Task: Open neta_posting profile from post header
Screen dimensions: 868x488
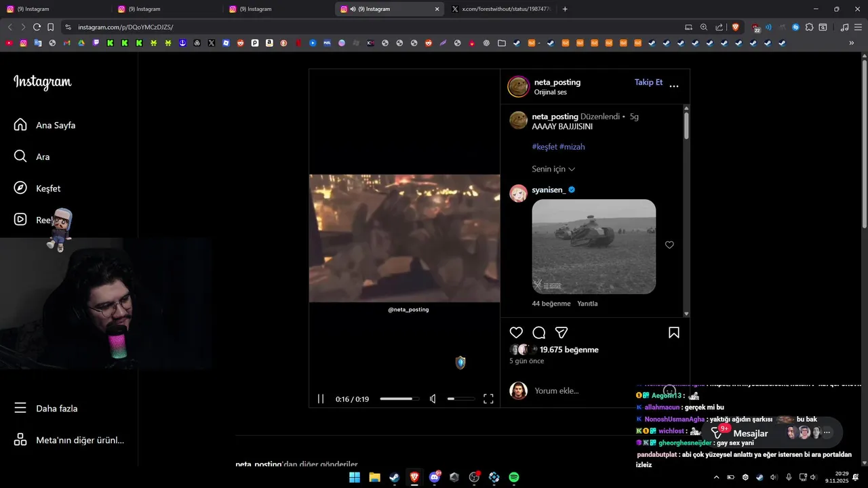Action: (557, 82)
